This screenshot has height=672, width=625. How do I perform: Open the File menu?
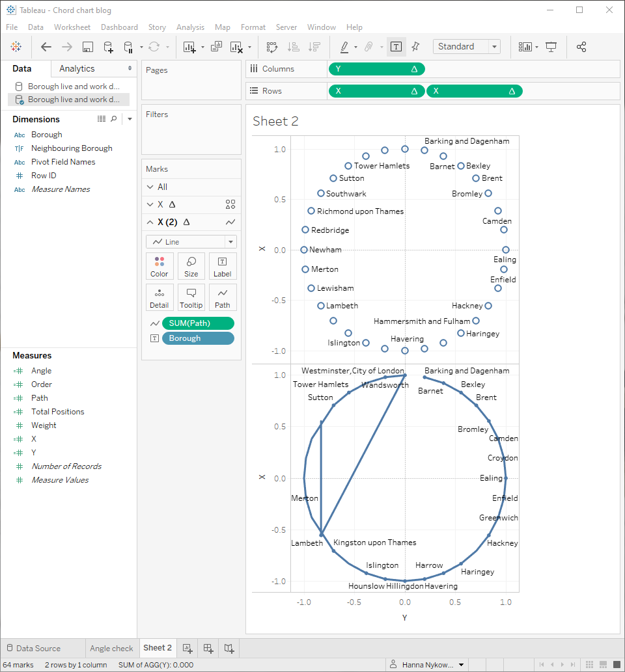click(x=12, y=27)
